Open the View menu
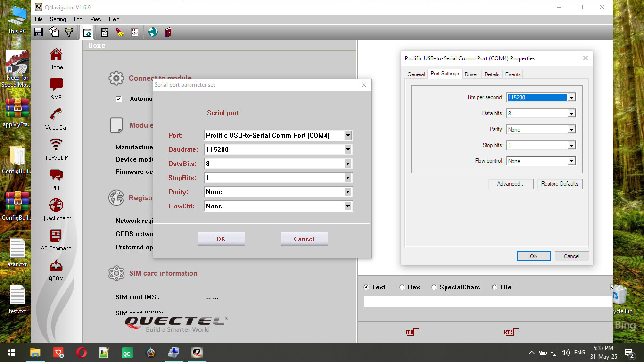Image resolution: width=644 pixels, height=362 pixels. pyautogui.click(x=96, y=19)
